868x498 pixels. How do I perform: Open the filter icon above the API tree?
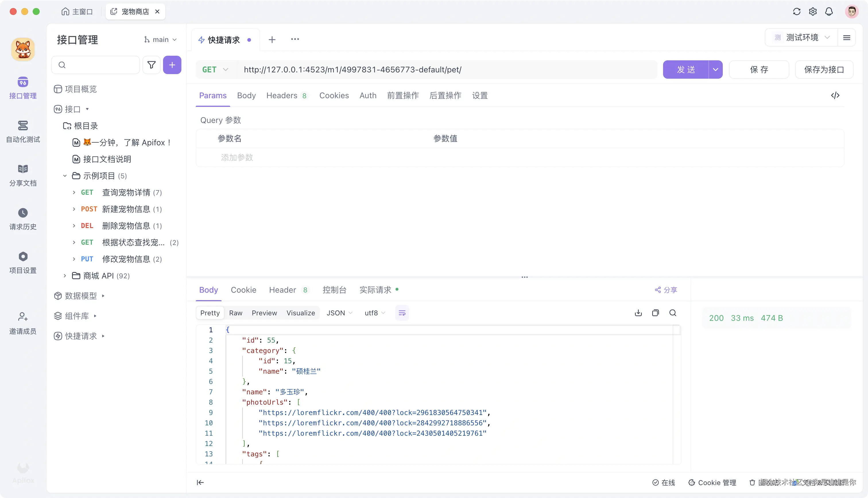(151, 65)
